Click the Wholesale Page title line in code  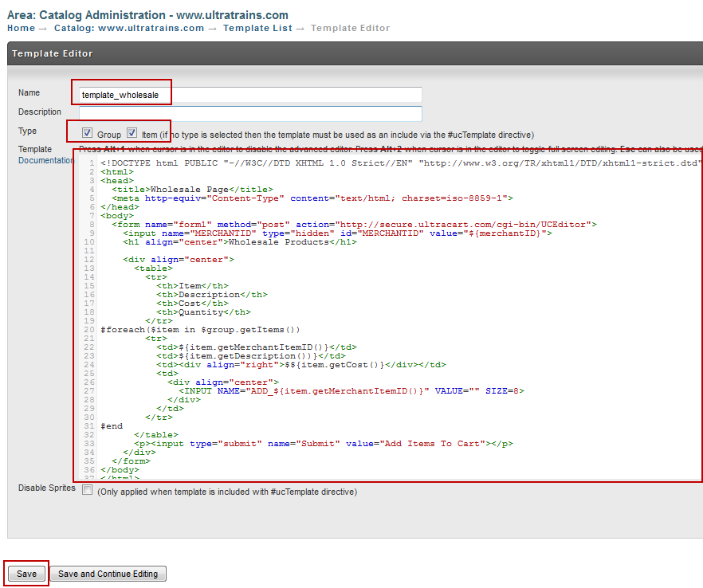pos(192,189)
